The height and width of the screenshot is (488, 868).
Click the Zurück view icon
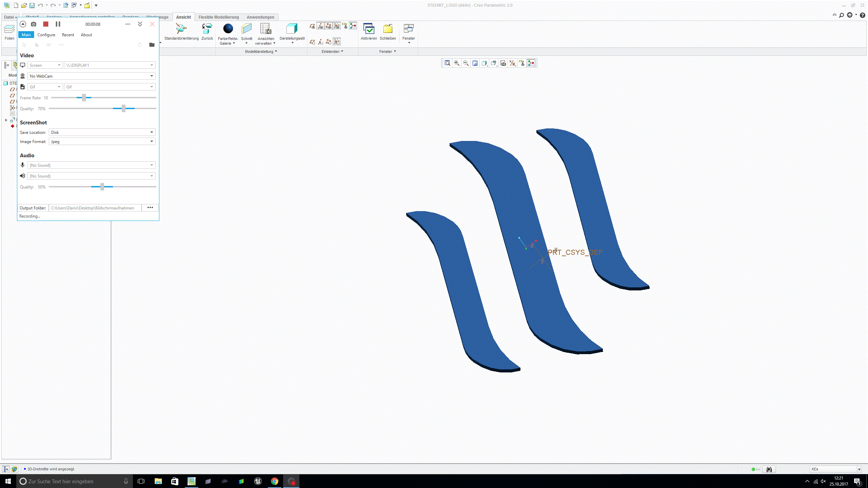coord(207,28)
